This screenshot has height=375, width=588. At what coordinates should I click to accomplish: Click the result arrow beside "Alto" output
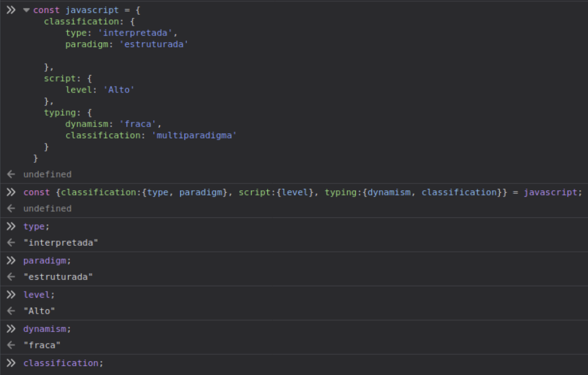tap(11, 311)
